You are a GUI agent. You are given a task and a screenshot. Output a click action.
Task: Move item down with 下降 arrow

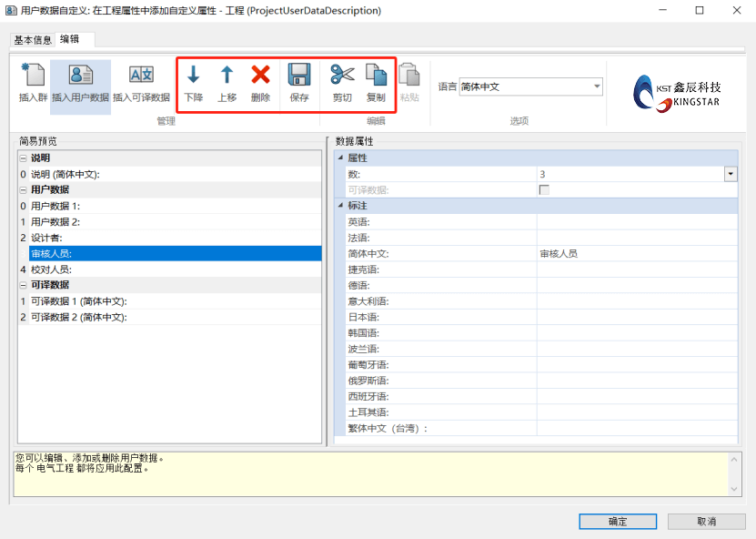coord(193,76)
